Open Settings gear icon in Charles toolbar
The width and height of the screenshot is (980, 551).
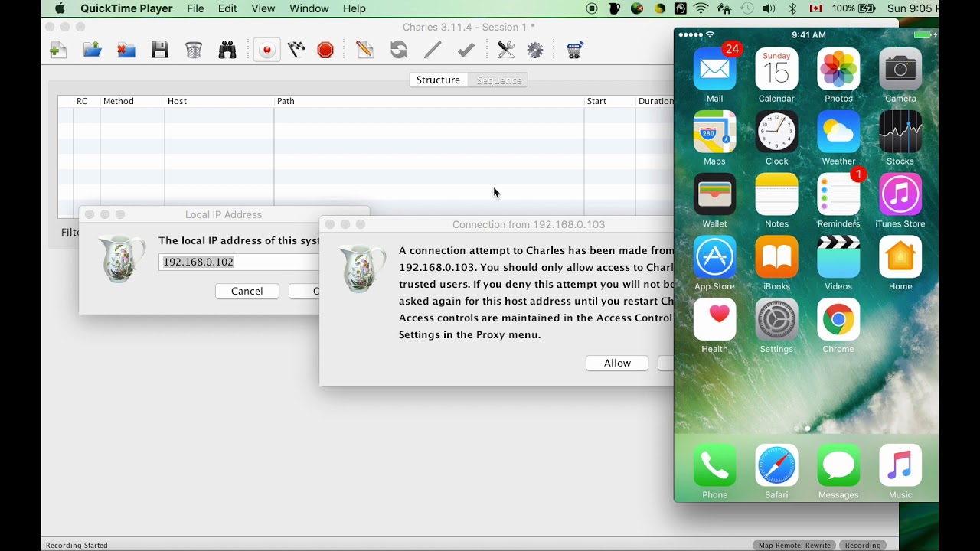coord(535,51)
